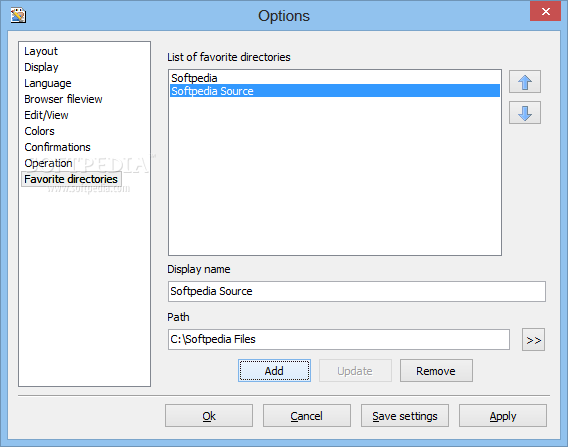Apply the current option changes

(x=503, y=416)
